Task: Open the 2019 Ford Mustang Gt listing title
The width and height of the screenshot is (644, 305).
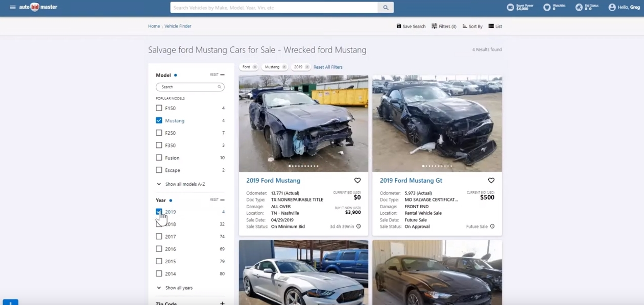Action: [411, 181]
